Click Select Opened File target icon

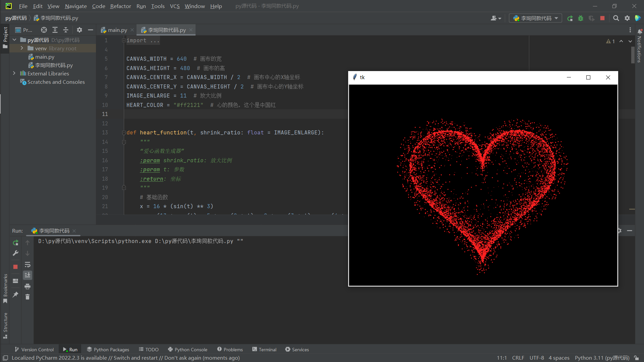click(44, 30)
